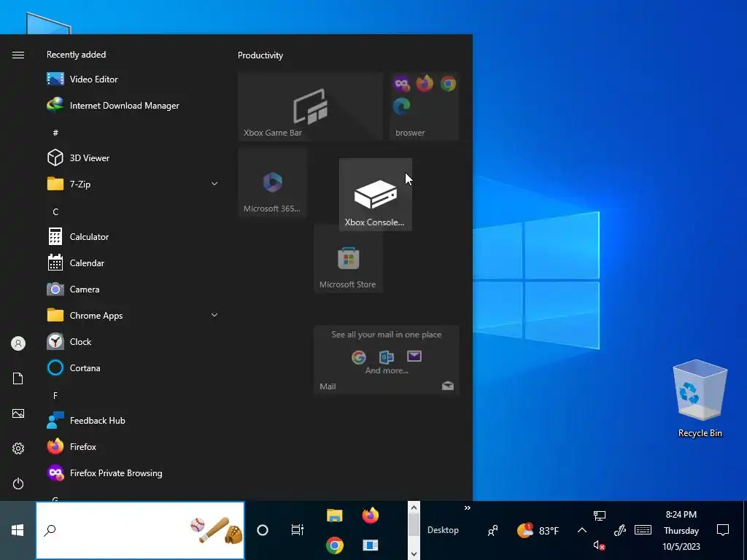The width and height of the screenshot is (747, 560).
Task: Expand the 7-Zip folder chevron
Action: 214,184
